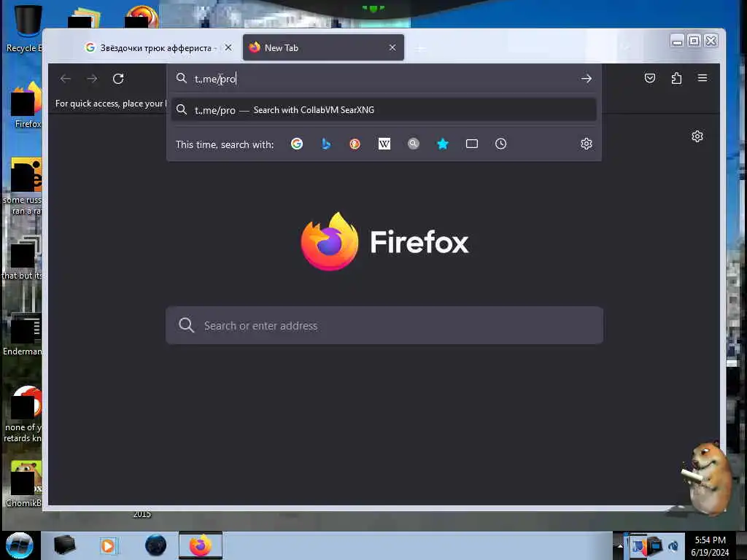The height and width of the screenshot is (560, 747).
Task: Click in the address bar text field
Action: point(384,79)
